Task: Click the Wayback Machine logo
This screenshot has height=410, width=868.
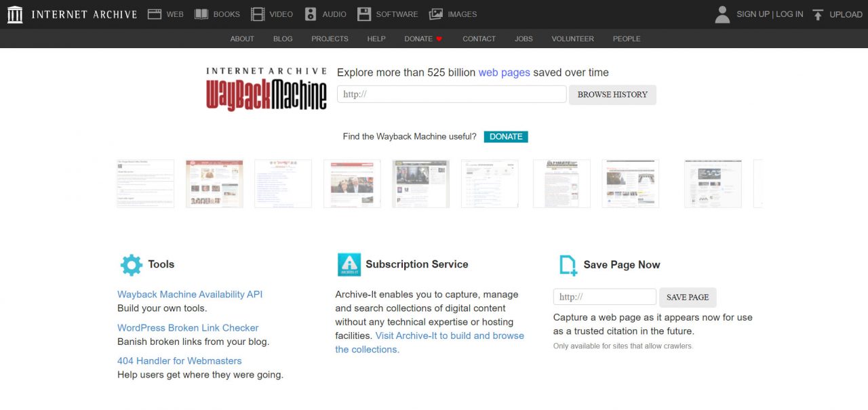Action: click(267, 89)
